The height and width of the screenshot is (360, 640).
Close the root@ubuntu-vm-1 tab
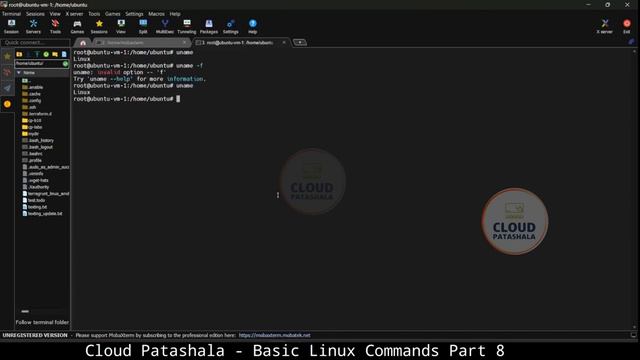(284, 42)
